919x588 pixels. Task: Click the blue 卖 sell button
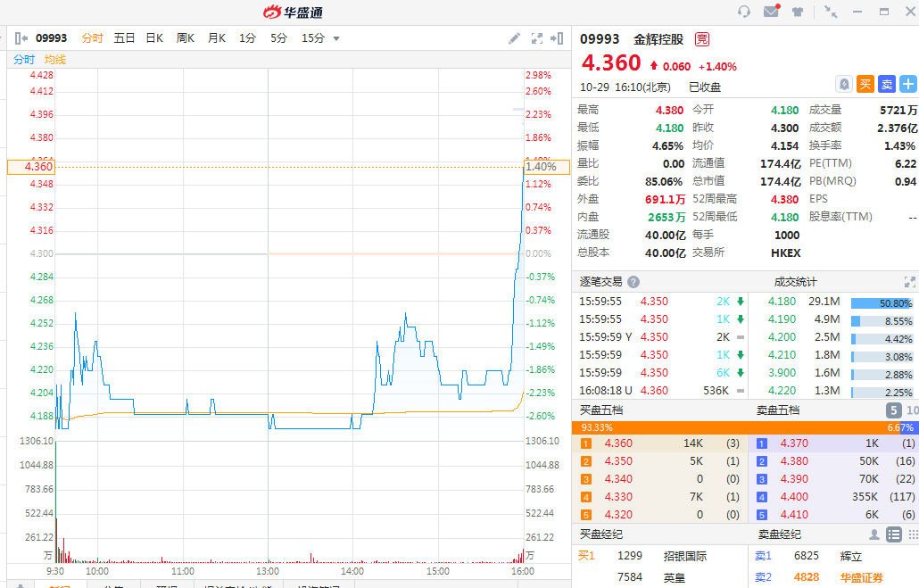click(887, 84)
